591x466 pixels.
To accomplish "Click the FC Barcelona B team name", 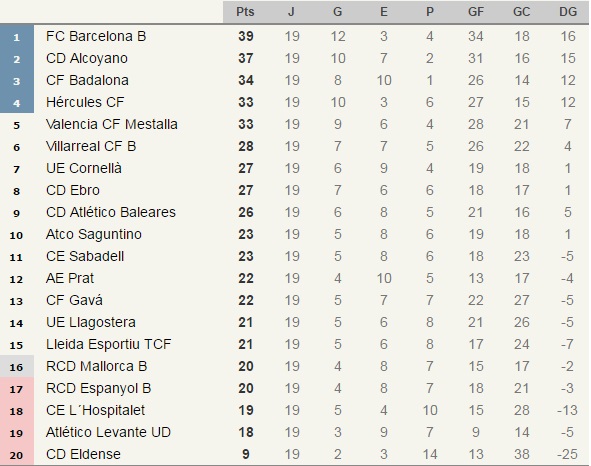I will (x=96, y=36).
